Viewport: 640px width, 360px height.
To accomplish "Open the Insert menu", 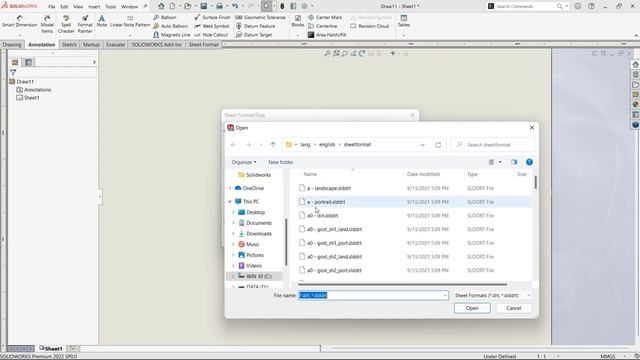I will [x=94, y=7].
